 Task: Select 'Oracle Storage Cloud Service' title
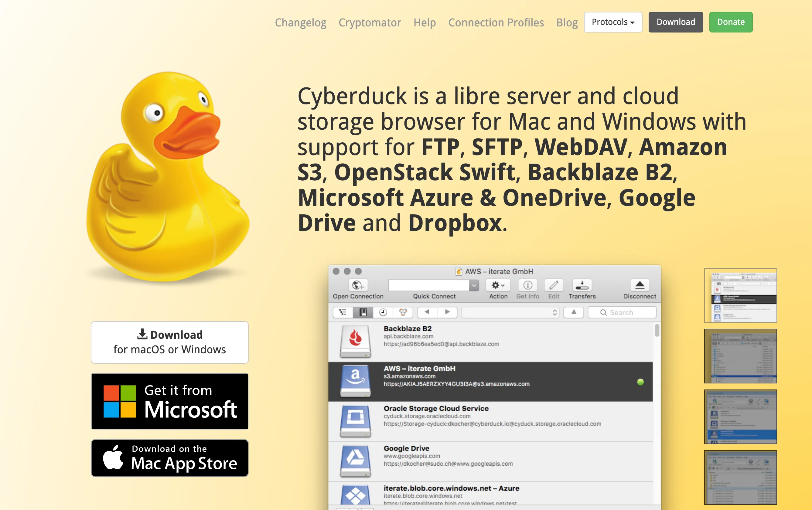[436, 408]
